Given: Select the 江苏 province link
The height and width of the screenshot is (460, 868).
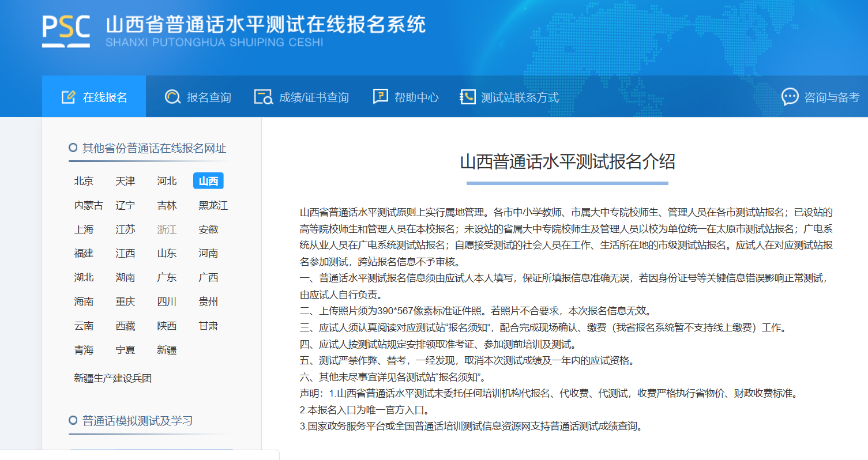Looking at the screenshot, I should [125, 229].
